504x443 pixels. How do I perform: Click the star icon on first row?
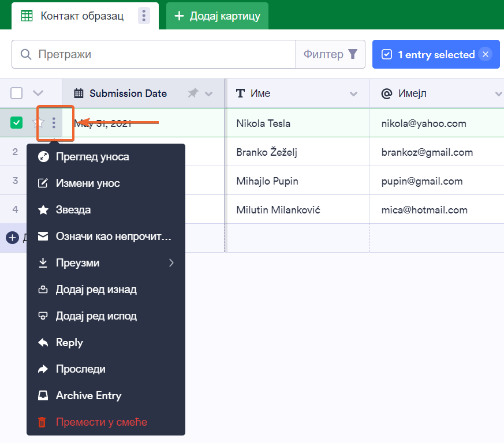point(39,123)
